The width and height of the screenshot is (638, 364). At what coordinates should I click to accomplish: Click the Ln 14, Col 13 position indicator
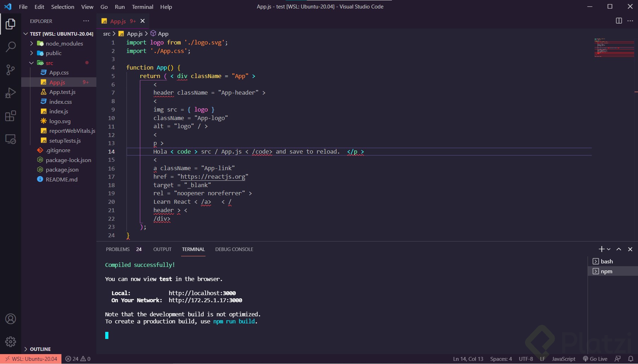(468, 359)
